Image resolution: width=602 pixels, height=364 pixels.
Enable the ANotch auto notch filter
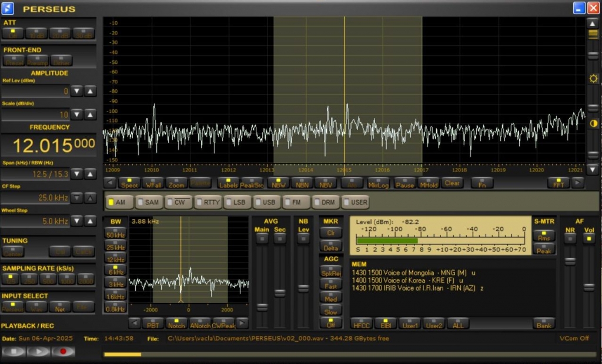(200, 323)
